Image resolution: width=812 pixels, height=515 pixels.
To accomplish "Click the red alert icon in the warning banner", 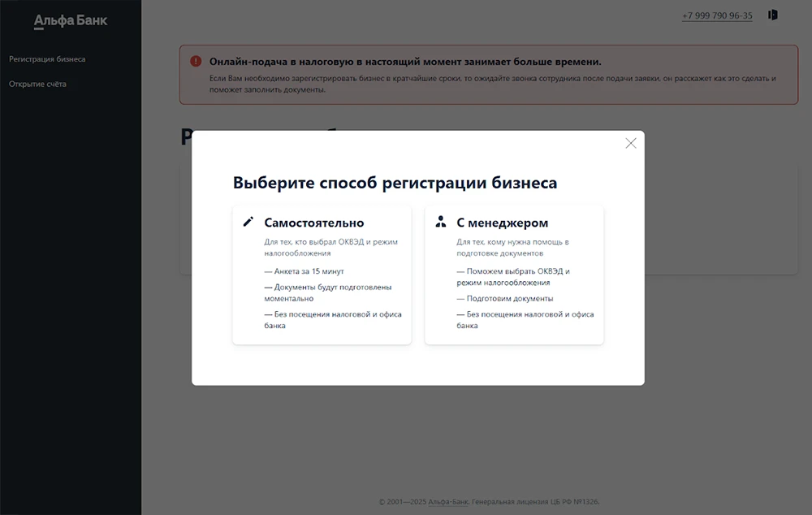I will point(196,61).
